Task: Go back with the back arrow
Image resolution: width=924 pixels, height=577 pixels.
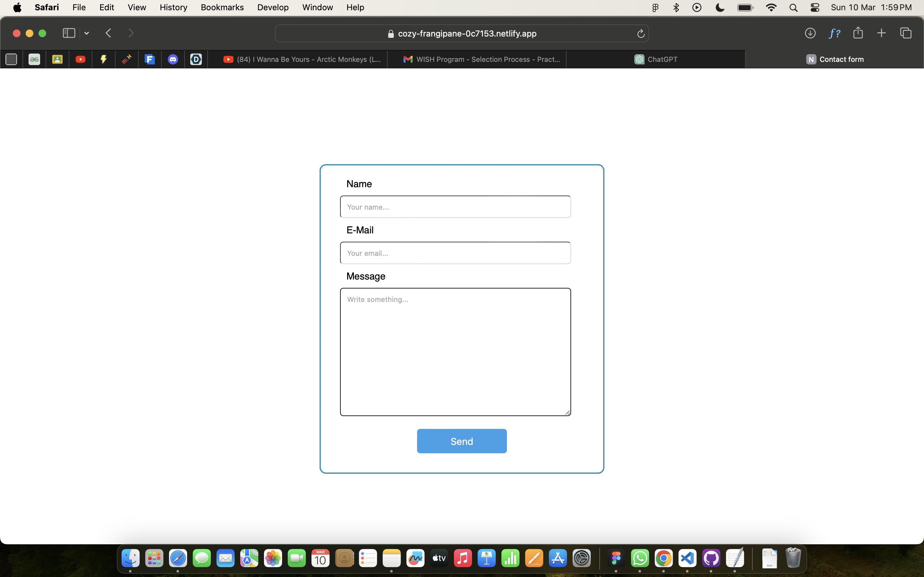Action: (108, 33)
